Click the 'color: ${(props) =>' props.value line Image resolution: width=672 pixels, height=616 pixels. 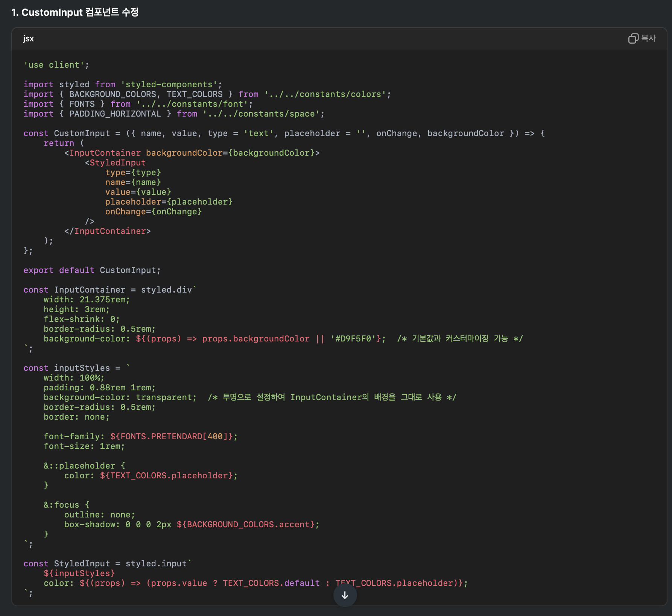tap(256, 583)
